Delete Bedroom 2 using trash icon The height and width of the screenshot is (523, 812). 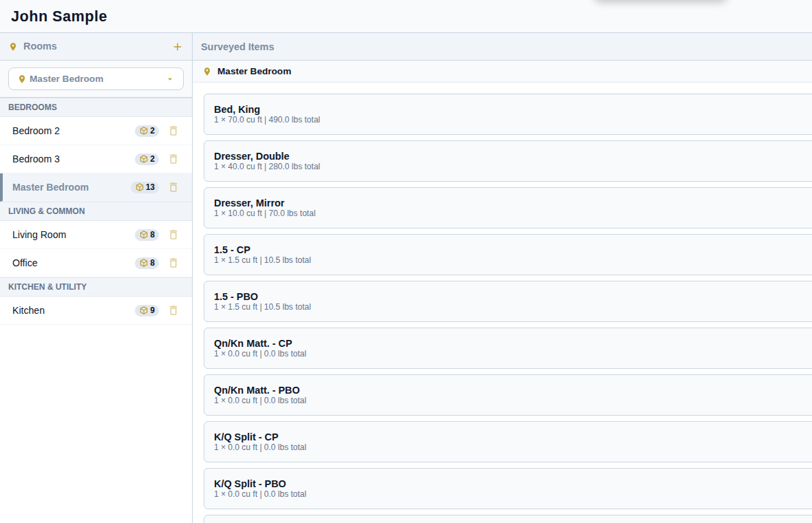173,131
